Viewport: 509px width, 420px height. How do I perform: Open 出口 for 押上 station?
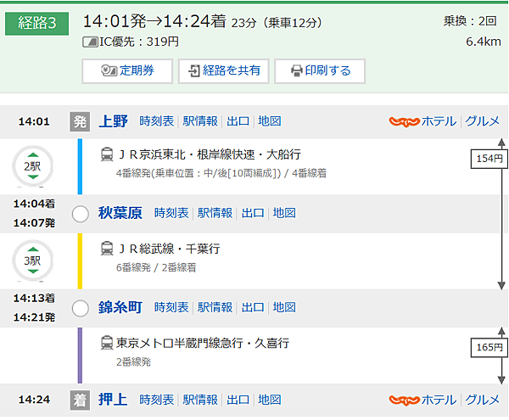coord(238,400)
